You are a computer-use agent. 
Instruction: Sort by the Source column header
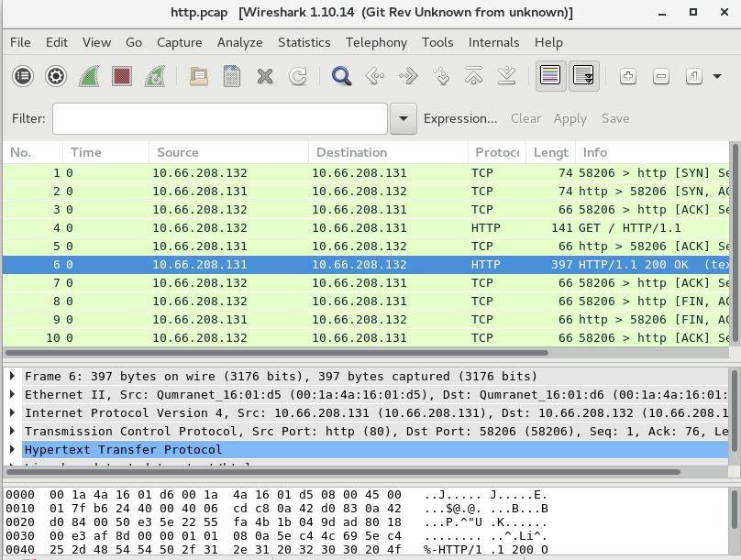[228, 152]
